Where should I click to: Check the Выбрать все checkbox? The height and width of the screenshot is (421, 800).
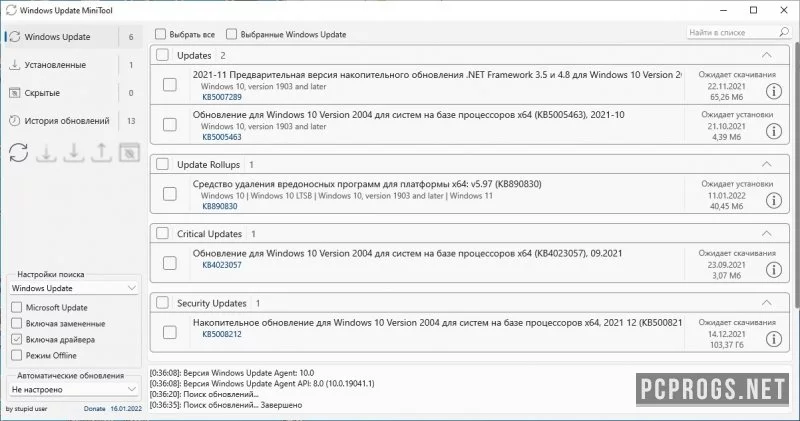tap(161, 34)
